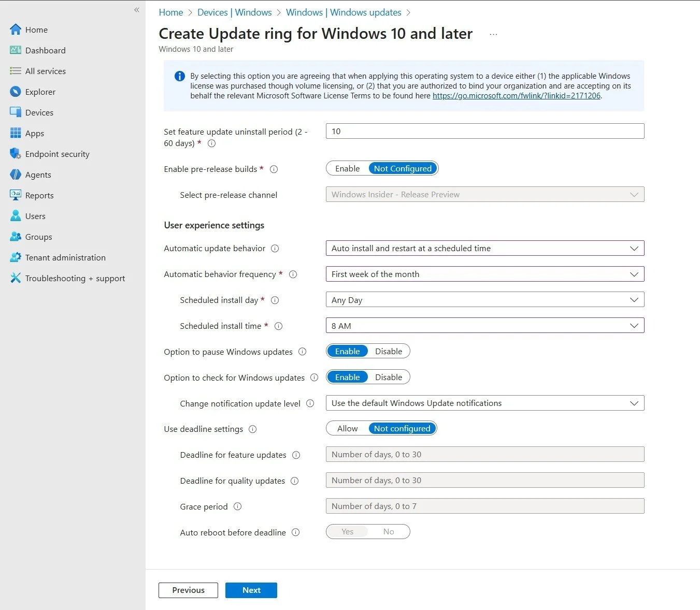Show info for Scheduled install time
Screen dimensions: 700x610
pyautogui.click(x=278, y=326)
